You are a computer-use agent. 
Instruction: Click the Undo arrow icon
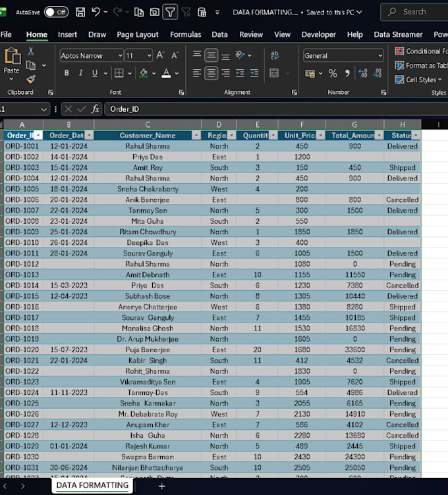96,12
